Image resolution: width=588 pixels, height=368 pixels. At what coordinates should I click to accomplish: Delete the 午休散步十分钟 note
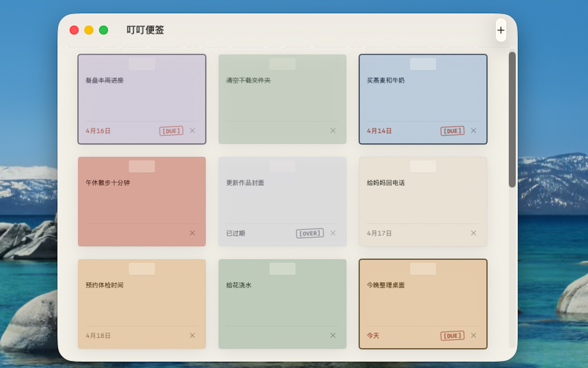tap(192, 233)
